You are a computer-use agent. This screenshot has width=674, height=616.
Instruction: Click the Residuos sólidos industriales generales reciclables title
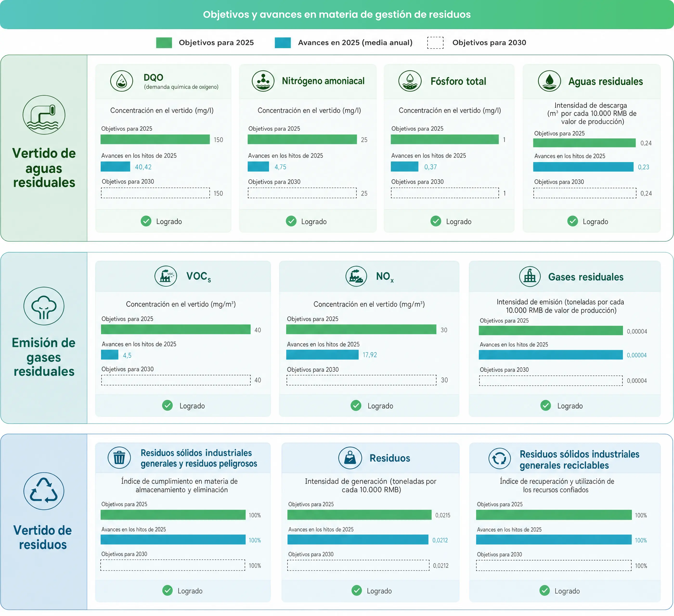click(579, 460)
